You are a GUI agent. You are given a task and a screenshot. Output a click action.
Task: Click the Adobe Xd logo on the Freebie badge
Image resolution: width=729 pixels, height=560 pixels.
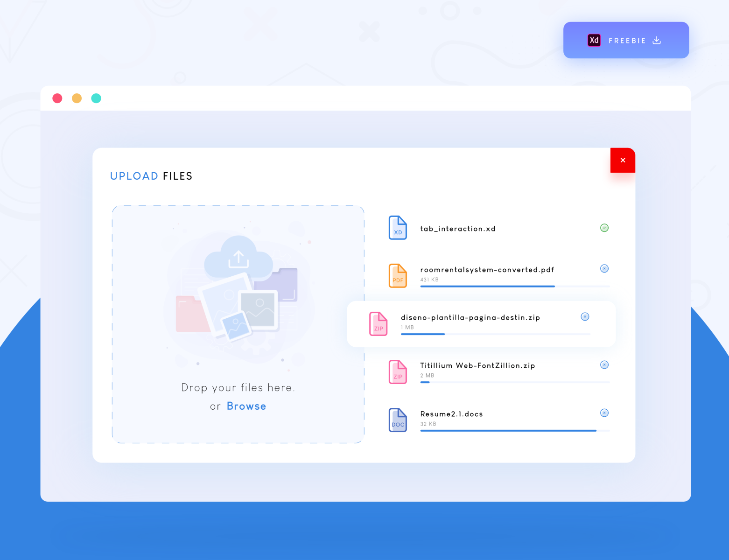(x=594, y=40)
